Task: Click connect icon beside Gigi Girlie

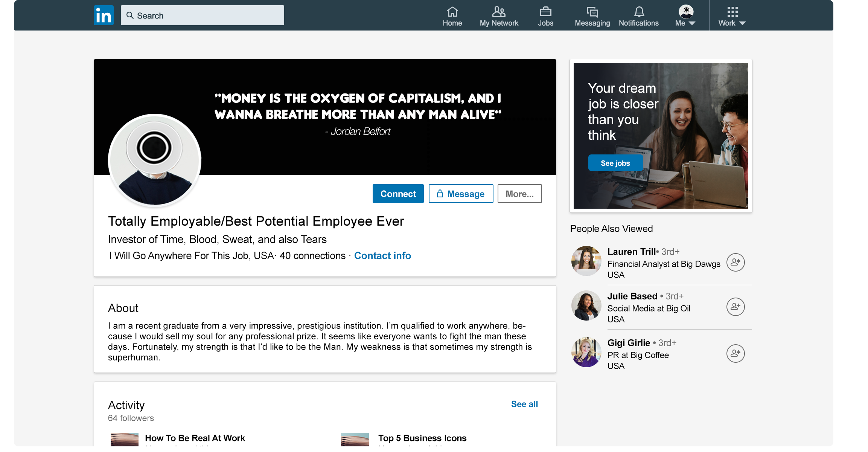Action: (735, 353)
